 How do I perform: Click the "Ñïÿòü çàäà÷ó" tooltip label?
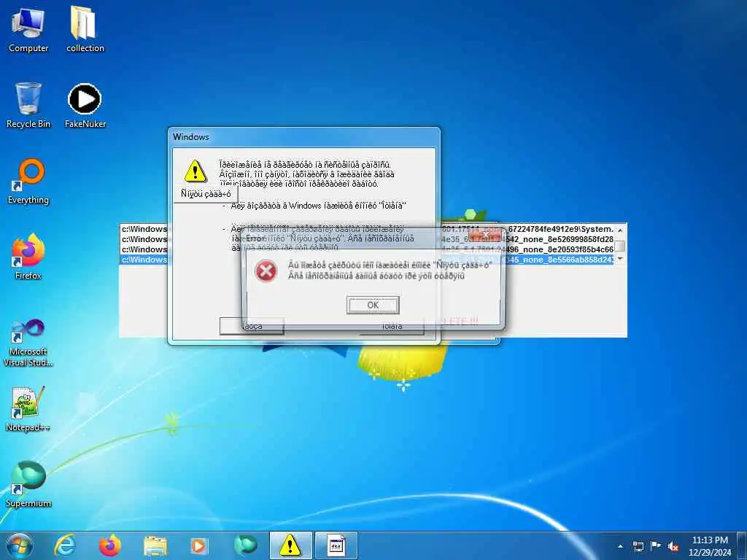coord(206,194)
